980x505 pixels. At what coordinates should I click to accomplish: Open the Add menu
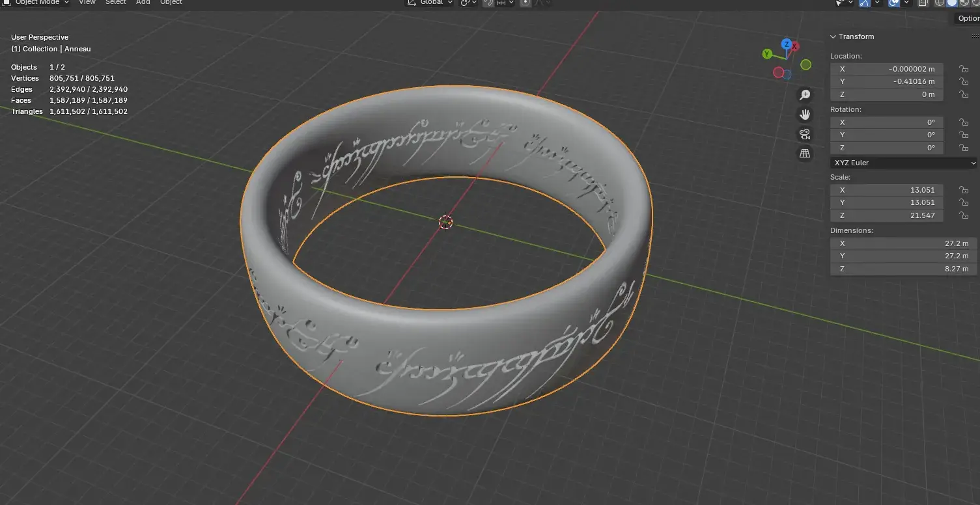143,3
